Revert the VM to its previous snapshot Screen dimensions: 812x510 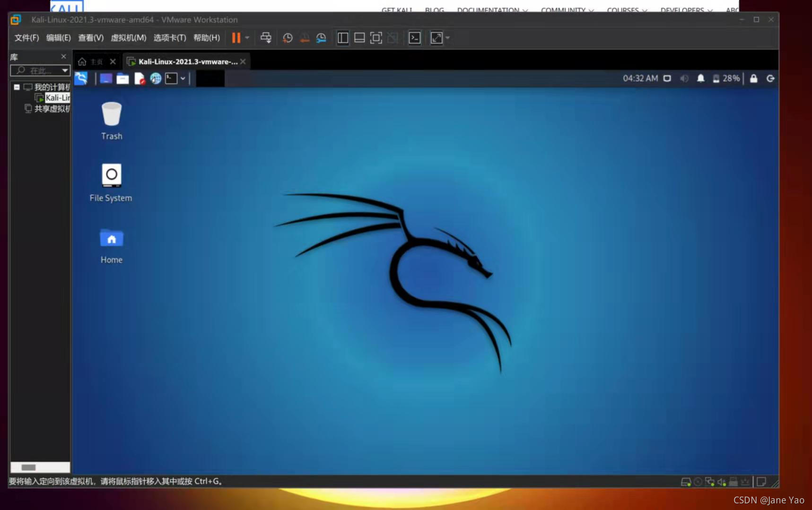click(305, 38)
